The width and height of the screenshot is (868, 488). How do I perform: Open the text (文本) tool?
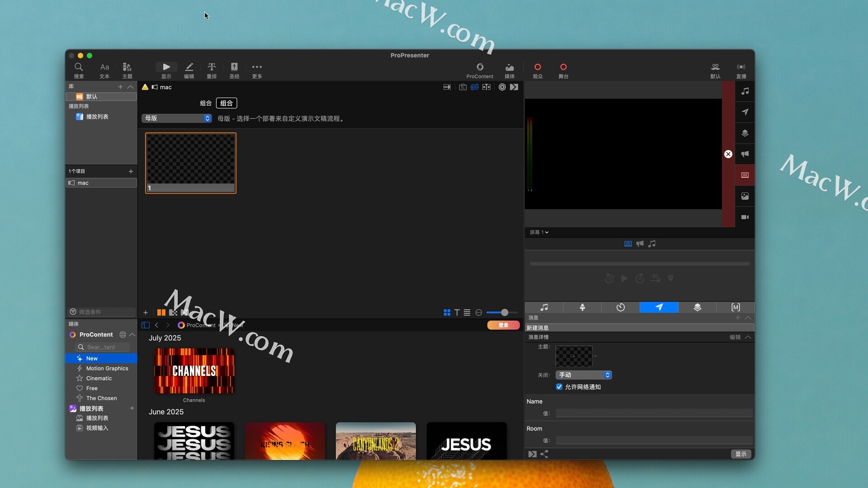coord(104,70)
